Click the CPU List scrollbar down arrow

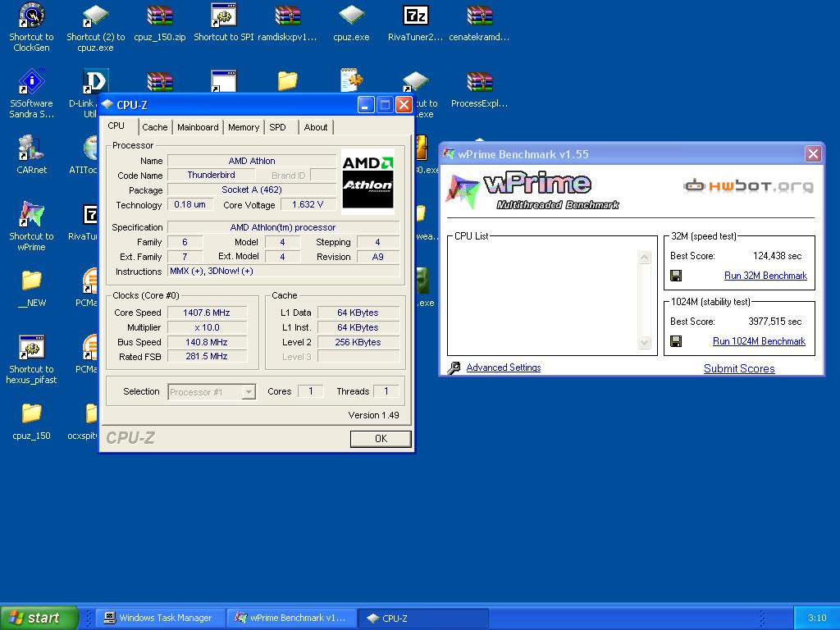coord(645,342)
